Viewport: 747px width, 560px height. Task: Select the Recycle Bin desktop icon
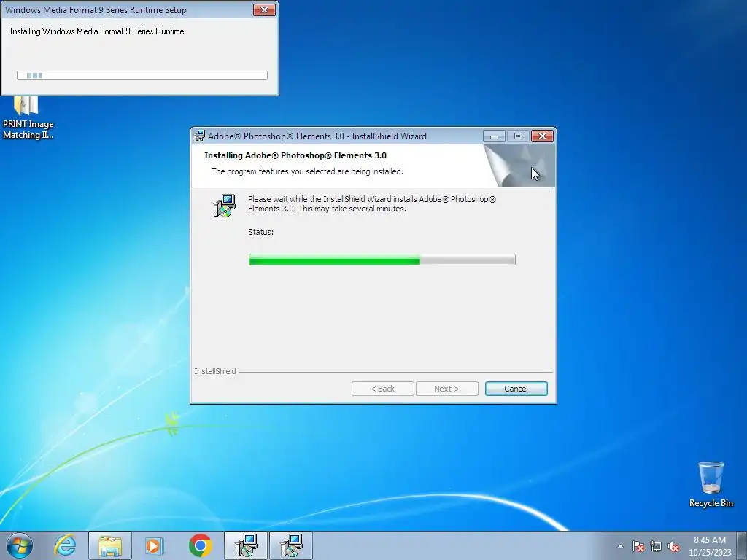click(711, 484)
